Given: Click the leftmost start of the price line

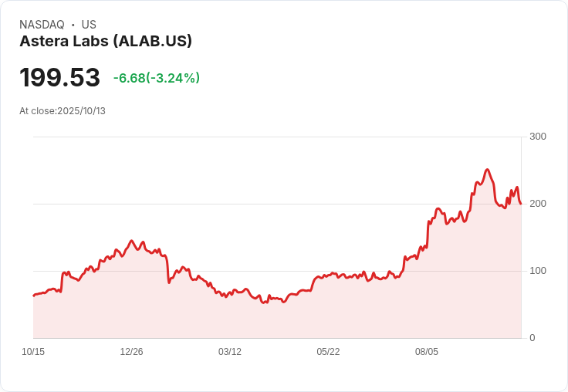Looking at the screenshot, I should click(x=34, y=296).
